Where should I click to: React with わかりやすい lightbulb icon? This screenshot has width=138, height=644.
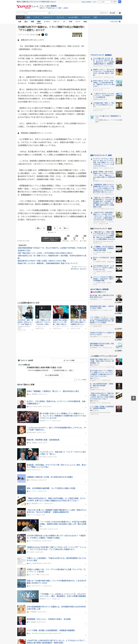(74, 238)
